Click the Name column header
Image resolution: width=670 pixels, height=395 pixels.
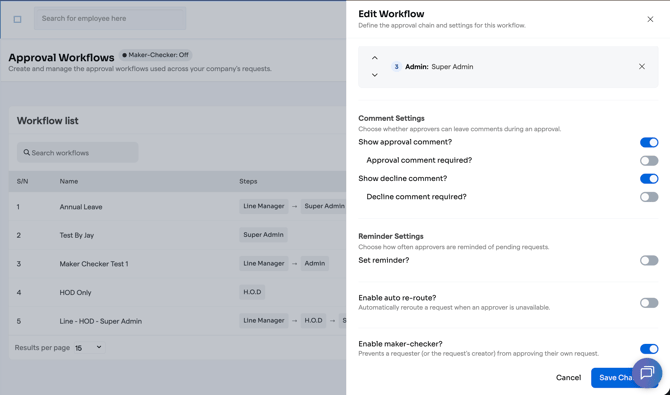(x=69, y=181)
